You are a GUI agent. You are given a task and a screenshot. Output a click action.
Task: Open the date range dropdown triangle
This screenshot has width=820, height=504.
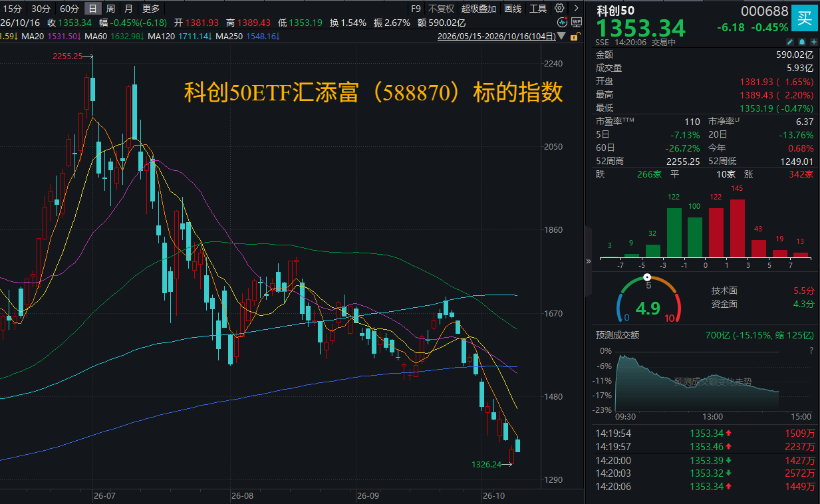563,36
